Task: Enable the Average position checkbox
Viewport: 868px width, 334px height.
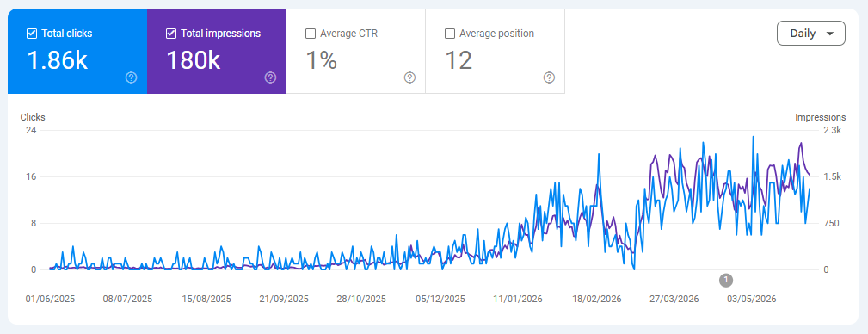Action: (450, 34)
